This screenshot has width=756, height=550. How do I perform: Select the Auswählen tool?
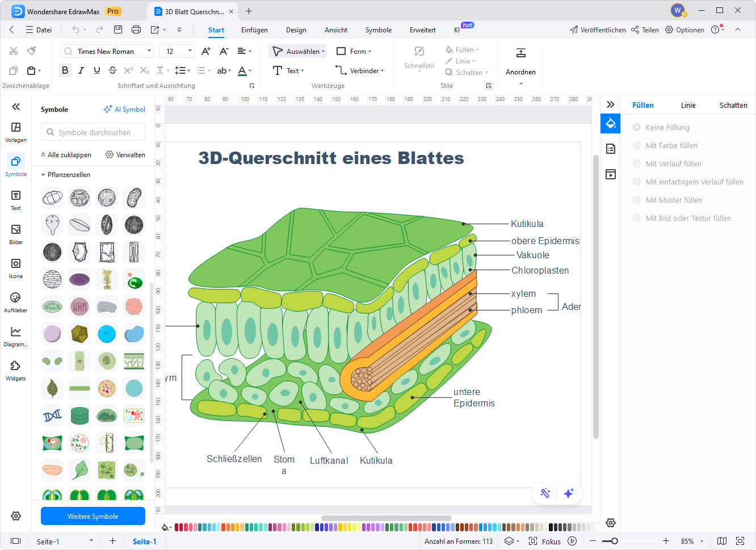297,51
